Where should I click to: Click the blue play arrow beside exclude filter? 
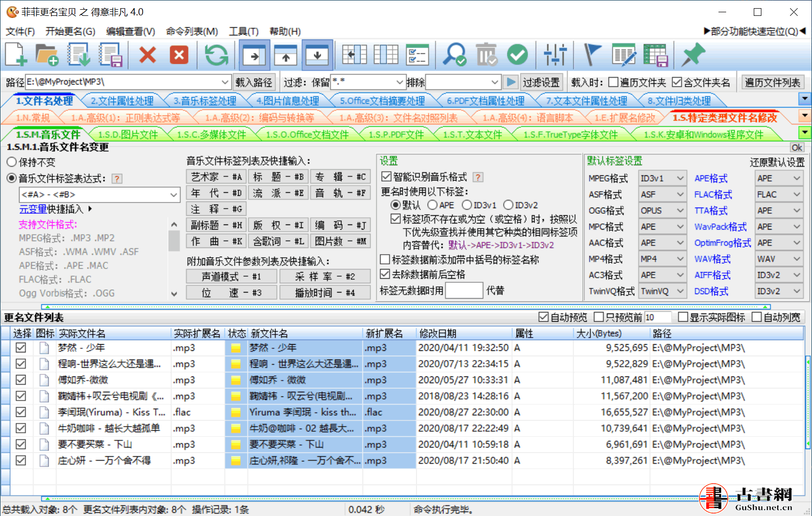pos(511,82)
